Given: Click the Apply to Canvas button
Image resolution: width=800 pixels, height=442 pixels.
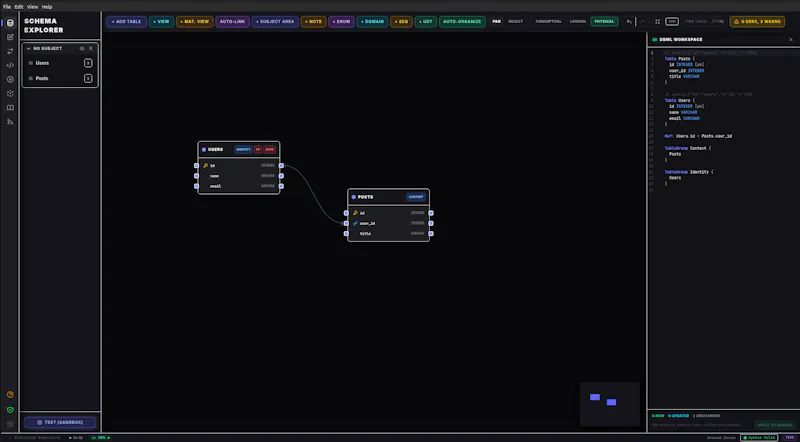Looking at the screenshot, I should [x=774, y=425].
